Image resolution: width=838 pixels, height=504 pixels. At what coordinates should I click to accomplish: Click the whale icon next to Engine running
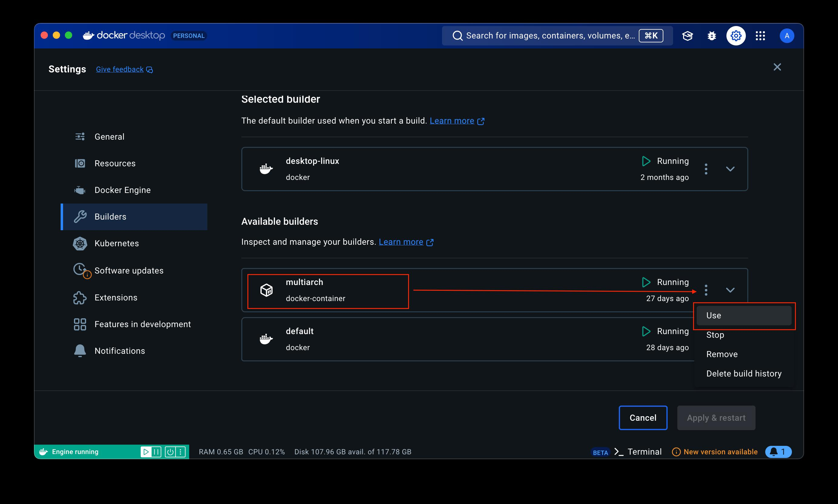pyautogui.click(x=43, y=452)
